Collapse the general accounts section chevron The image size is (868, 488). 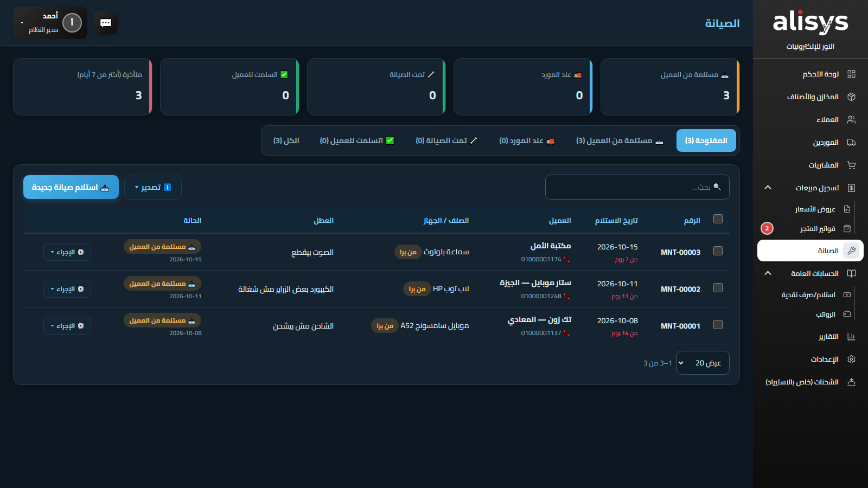(768, 273)
